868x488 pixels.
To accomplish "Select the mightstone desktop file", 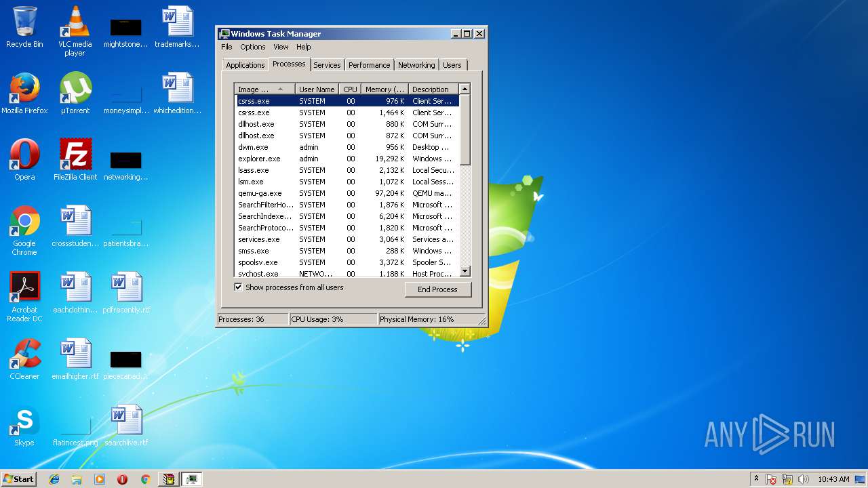I will [x=126, y=31].
